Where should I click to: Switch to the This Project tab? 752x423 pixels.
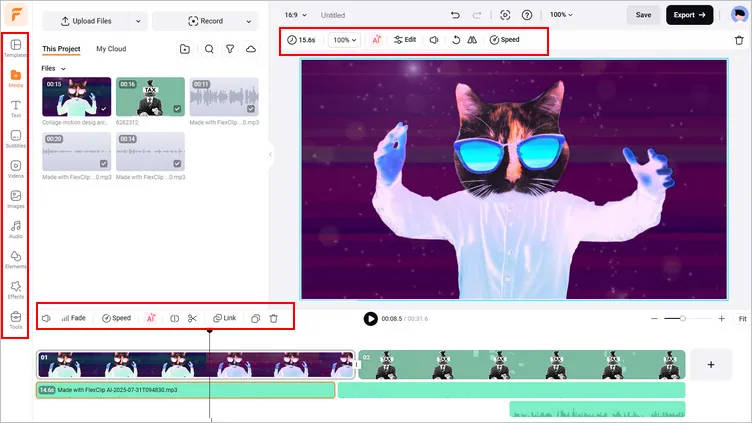[x=61, y=49]
